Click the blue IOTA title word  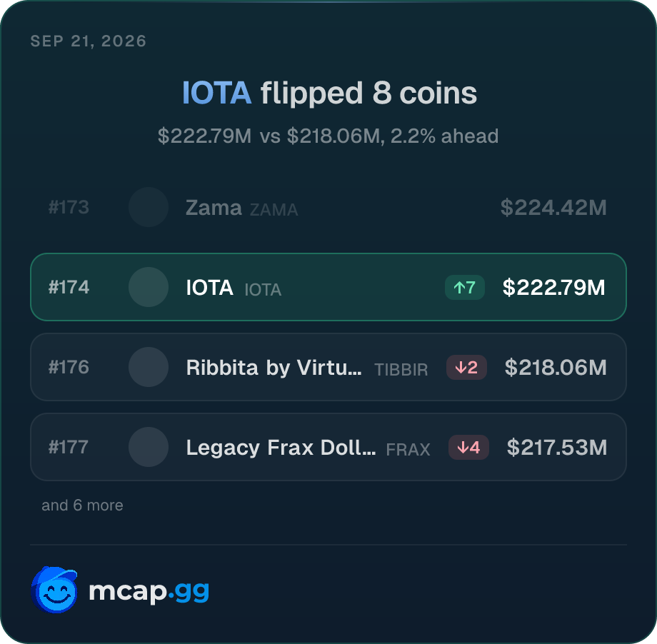216,93
